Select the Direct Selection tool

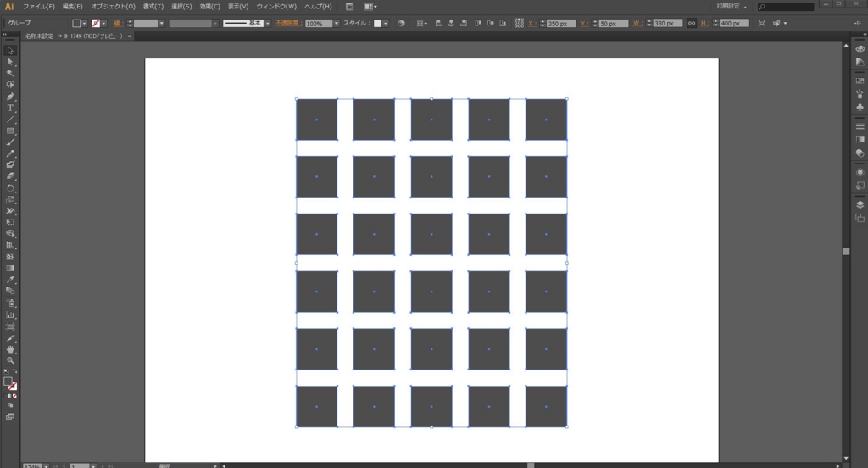pyautogui.click(x=10, y=62)
